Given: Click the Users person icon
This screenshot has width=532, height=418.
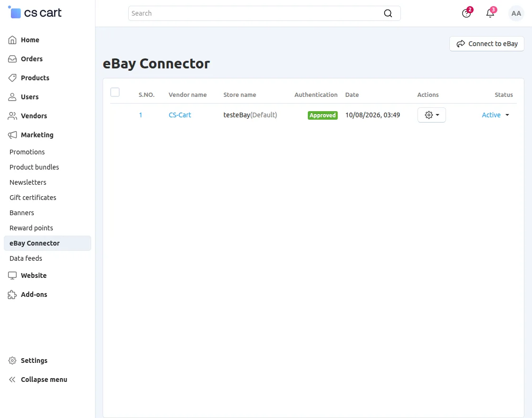Looking at the screenshot, I should pos(12,97).
